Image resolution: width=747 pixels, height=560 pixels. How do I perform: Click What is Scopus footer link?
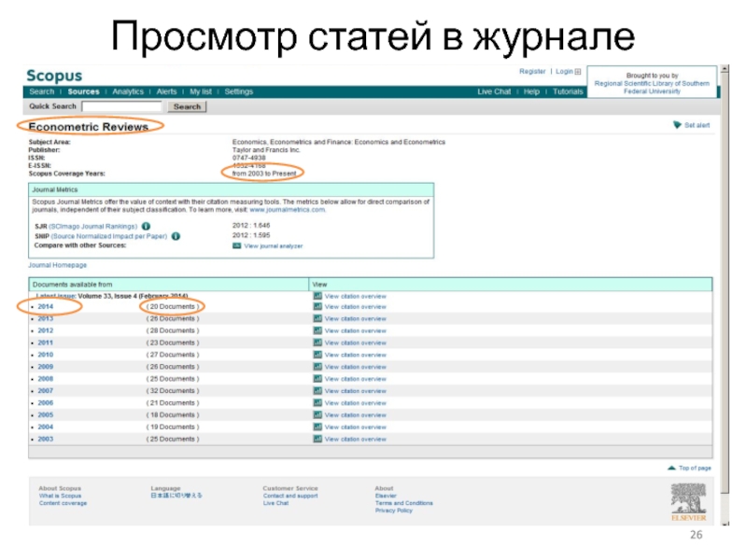[x=60, y=496]
